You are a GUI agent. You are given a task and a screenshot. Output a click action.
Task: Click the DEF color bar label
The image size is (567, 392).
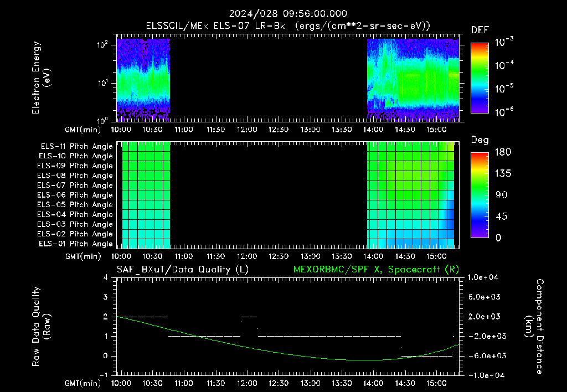[480, 30]
